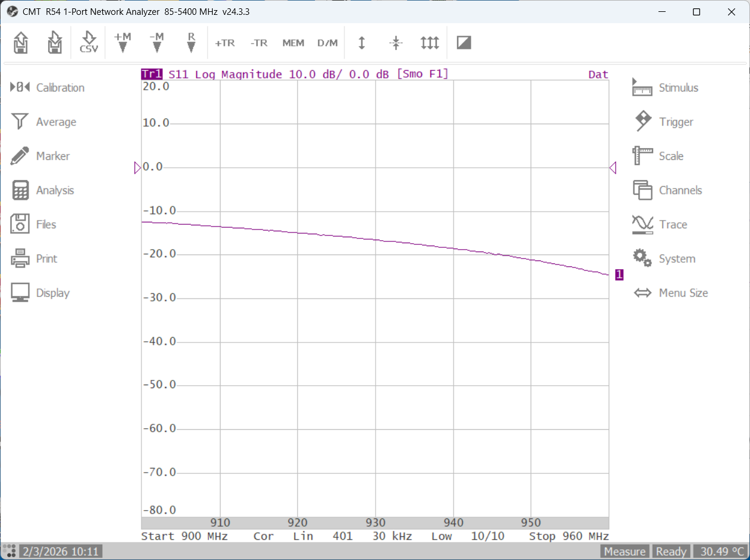Click the Files floppy disk icon
Screen dimensions: 750x560
point(20,225)
